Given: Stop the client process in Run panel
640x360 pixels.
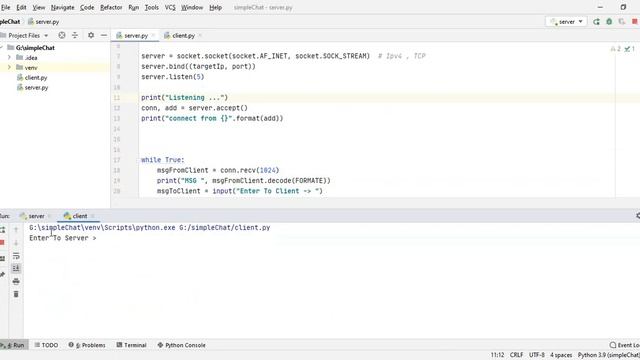Looking at the screenshot, I should (2, 243).
